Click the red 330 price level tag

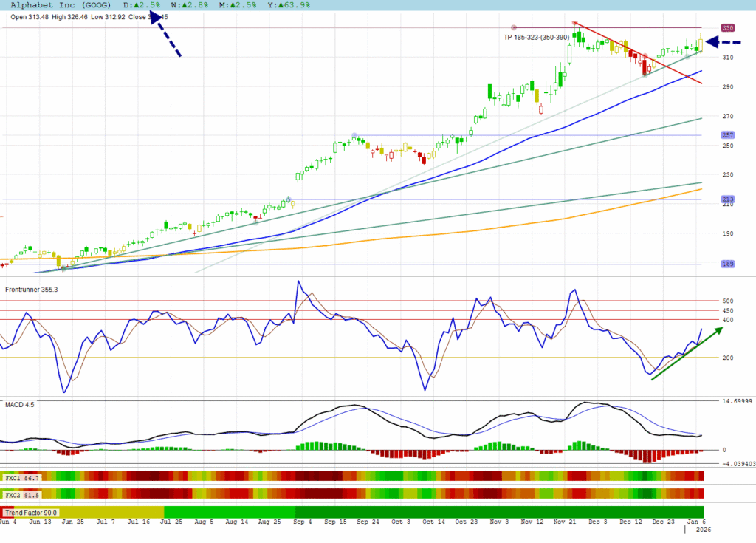click(727, 27)
